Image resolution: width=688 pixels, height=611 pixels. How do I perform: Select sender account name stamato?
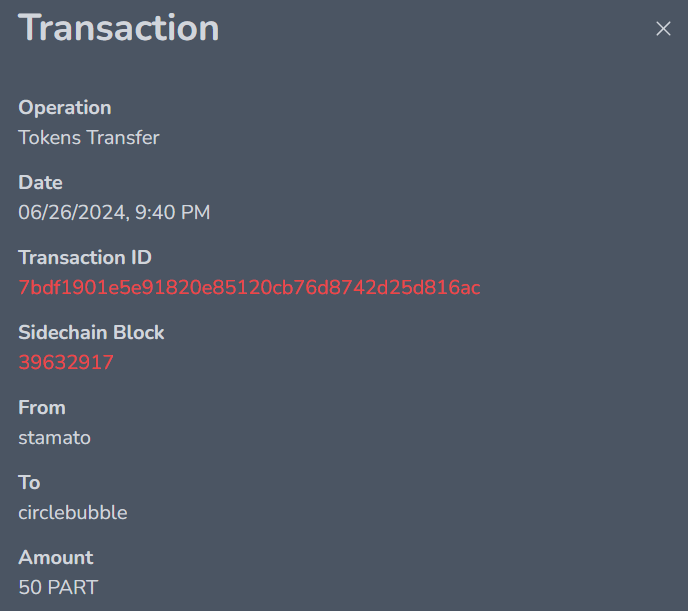[x=54, y=438]
